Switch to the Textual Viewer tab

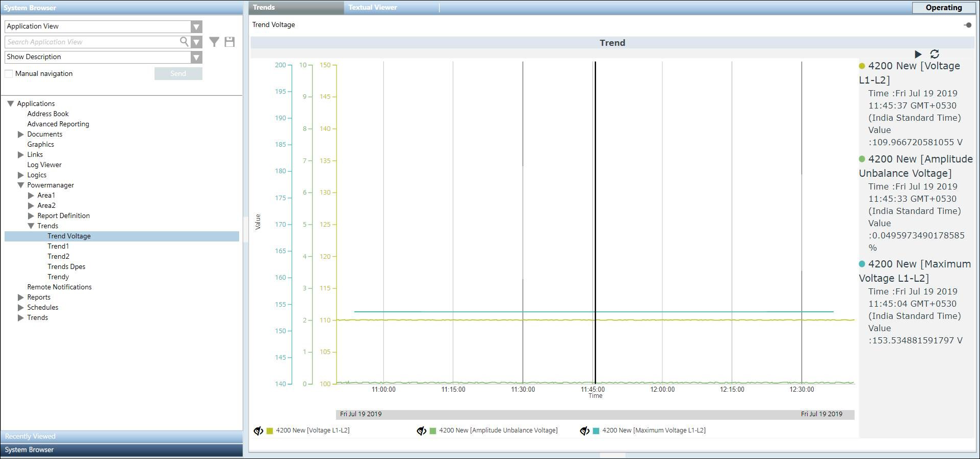[373, 8]
